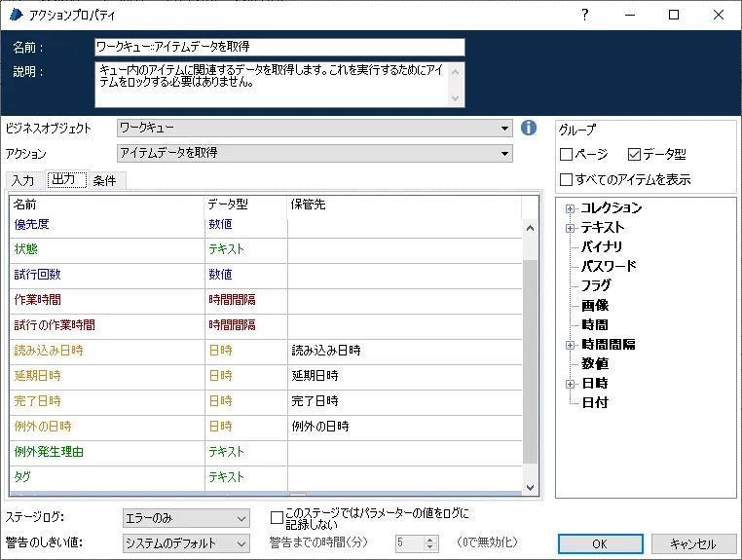Enable すべてのアイテムを表示 checkbox
Image resolution: width=742 pixels, height=560 pixels.
coord(567,179)
